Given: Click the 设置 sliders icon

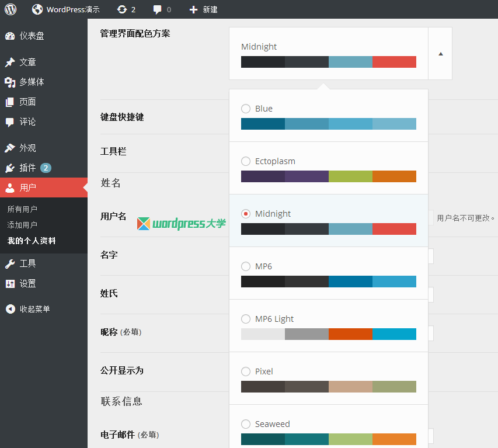Looking at the screenshot, I should tap(10, 283).
